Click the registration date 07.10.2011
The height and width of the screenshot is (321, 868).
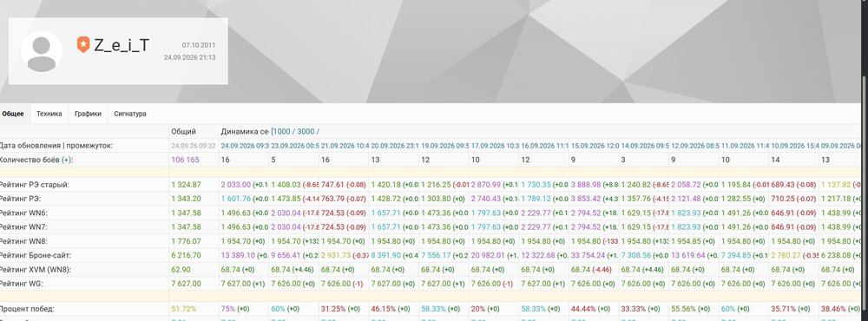coord(199,45)
